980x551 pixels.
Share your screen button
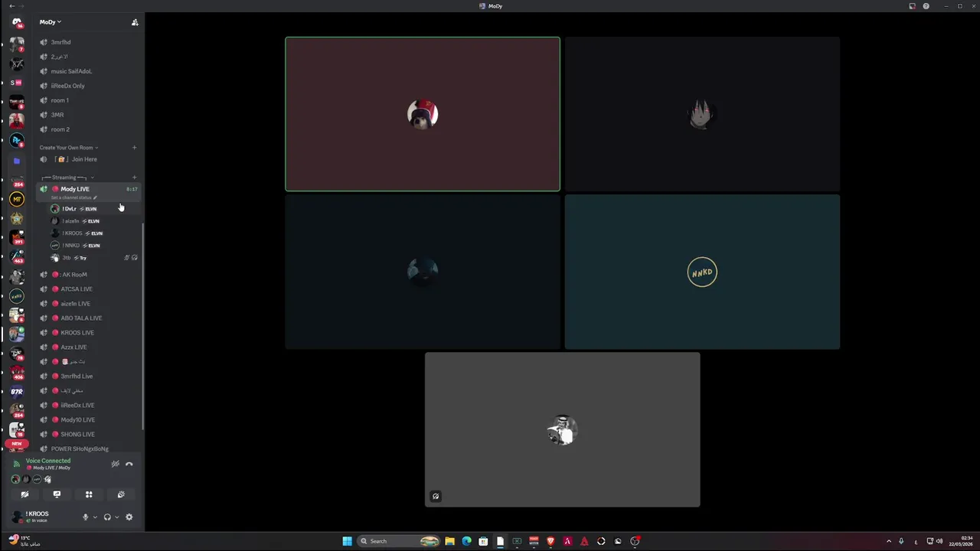57,494
